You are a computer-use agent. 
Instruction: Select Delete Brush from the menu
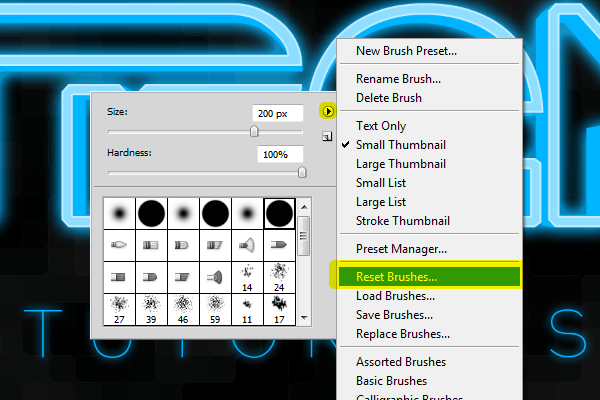[x=389, y=98]
